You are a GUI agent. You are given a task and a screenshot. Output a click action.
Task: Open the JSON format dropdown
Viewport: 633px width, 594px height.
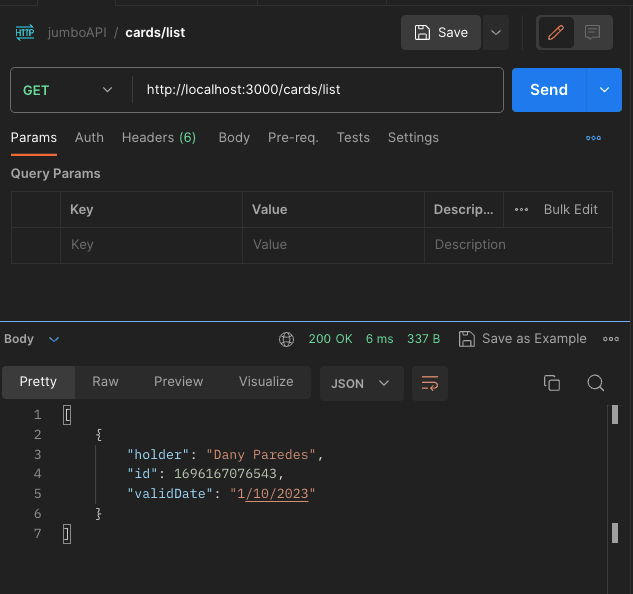pos(361,383)
